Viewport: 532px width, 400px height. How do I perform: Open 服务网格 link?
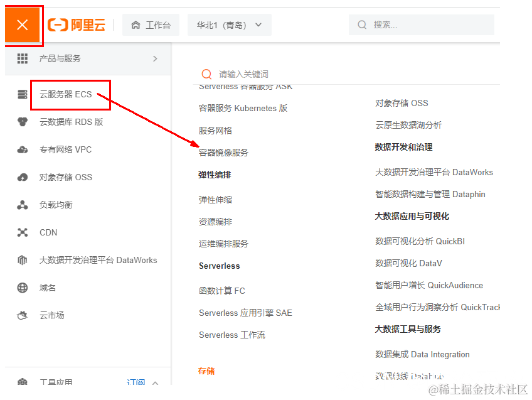point(215,131)
